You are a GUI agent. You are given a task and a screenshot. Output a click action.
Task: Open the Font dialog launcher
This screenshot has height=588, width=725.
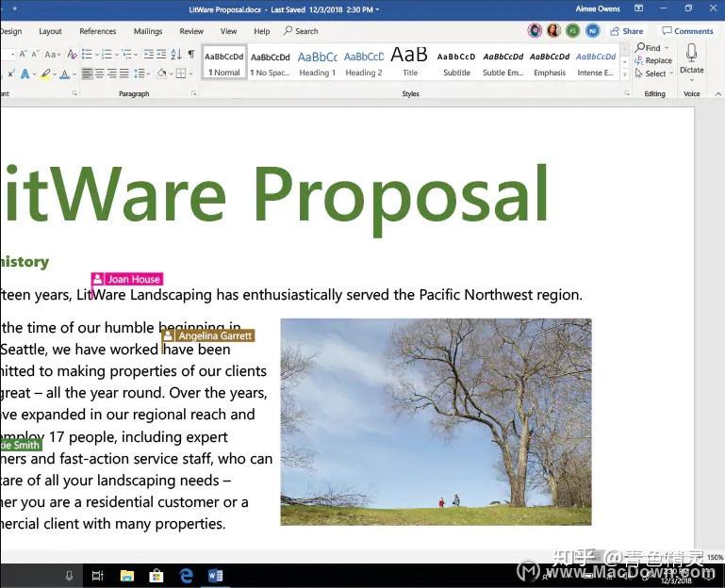click(x=74, y=94)
